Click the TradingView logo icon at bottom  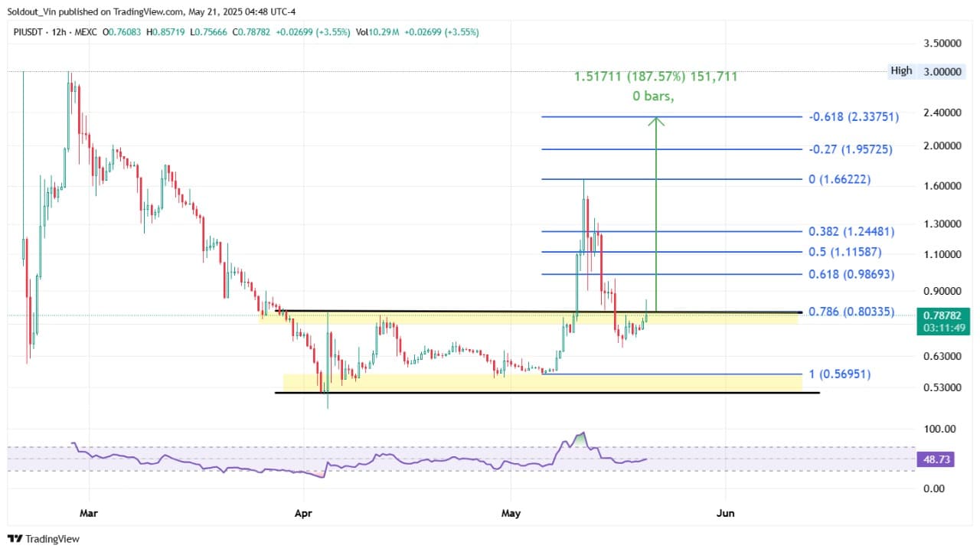click(15, 539)
